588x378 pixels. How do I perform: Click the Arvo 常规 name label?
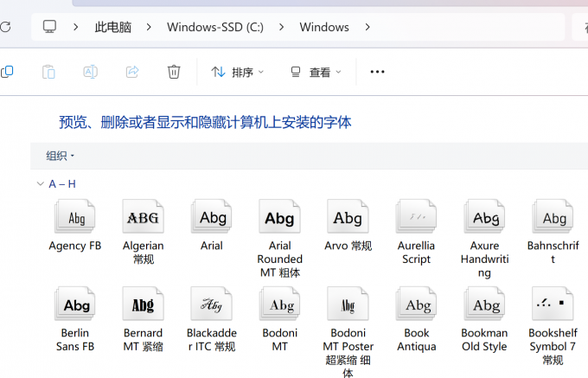[348, 246]
